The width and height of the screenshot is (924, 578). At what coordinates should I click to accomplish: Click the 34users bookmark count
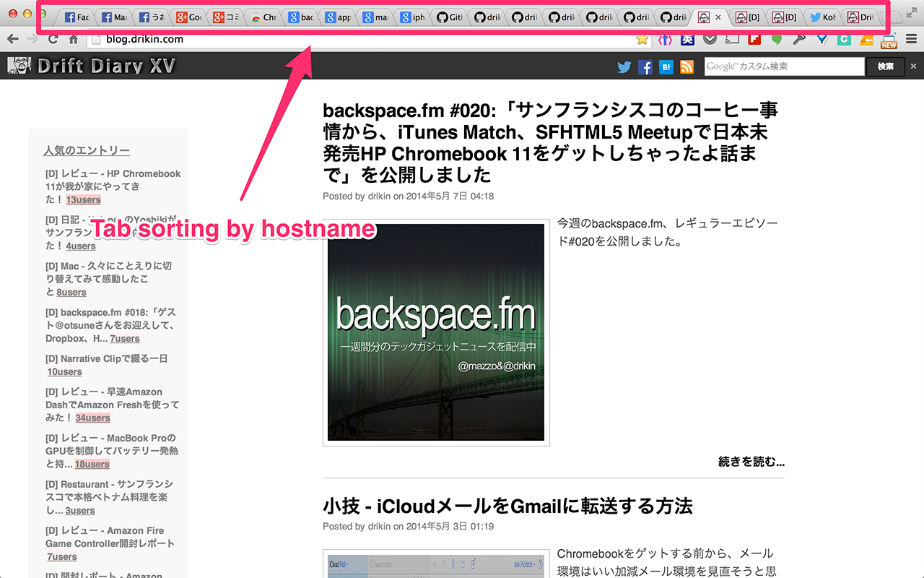[93, 418]
